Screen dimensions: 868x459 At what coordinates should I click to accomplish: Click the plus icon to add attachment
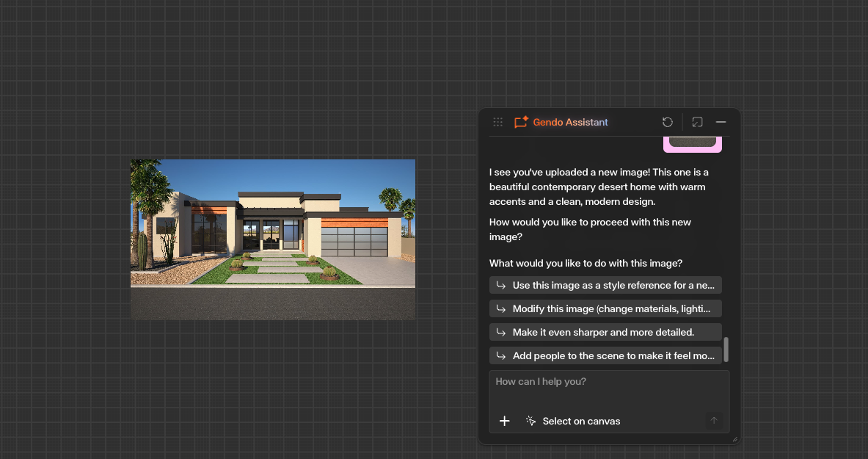click(504, 421)
